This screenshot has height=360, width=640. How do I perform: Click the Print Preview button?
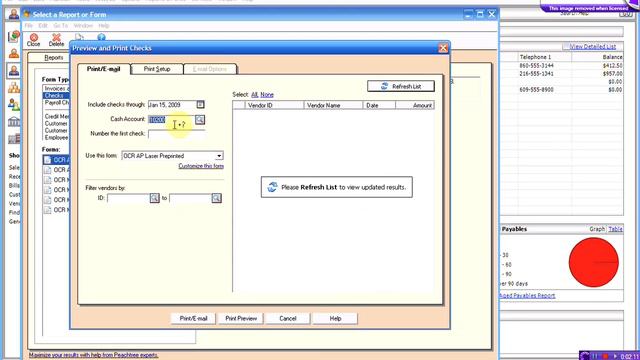(x=241, y=318)
